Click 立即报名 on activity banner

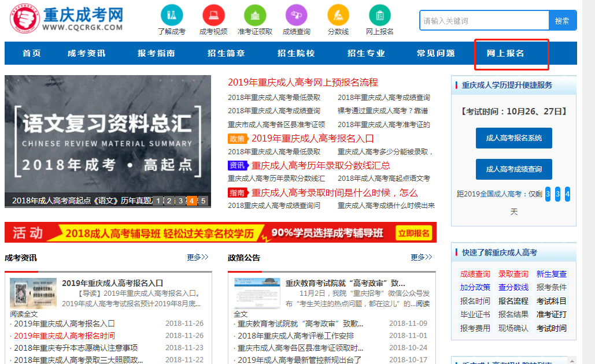click(414, 233)
